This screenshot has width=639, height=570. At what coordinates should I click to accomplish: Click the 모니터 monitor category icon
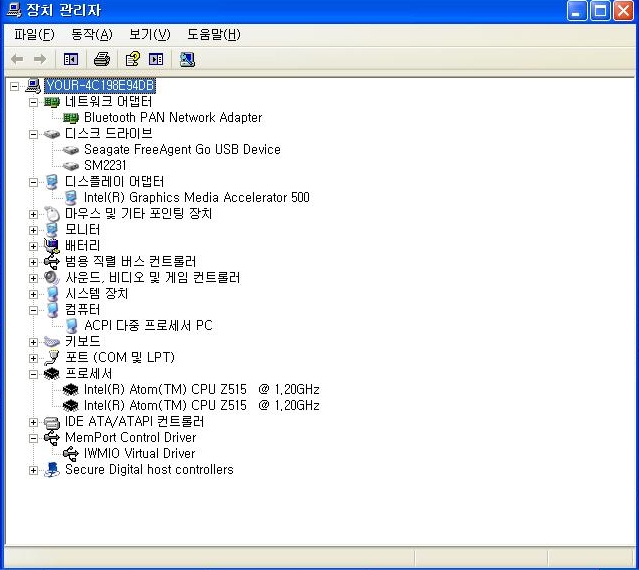click(52, 230)
